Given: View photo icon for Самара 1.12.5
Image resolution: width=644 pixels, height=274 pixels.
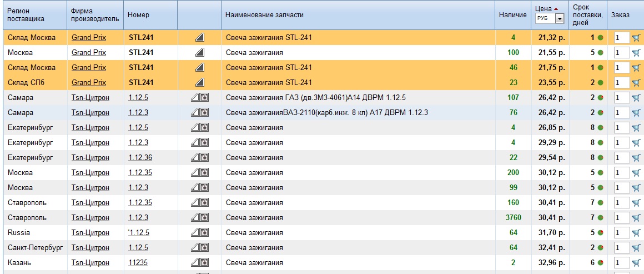Looking at the screenshot, I should (x=204, y=97).
